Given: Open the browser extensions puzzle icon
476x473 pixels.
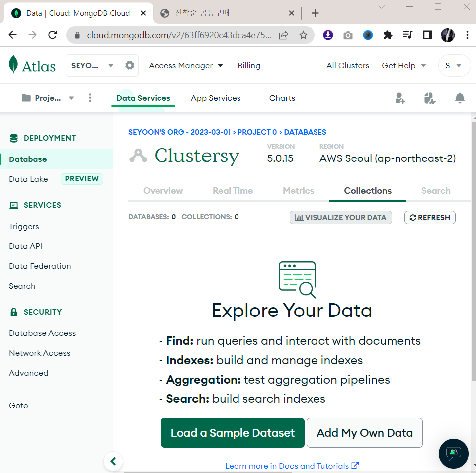Looking at the screenshot, I should pos(388,35).
